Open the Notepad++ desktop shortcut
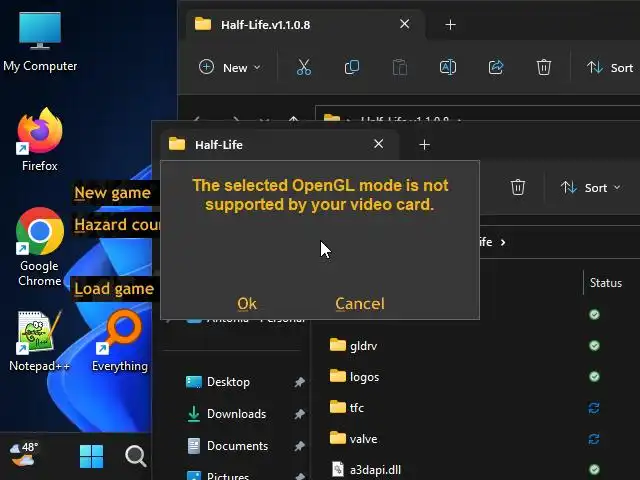The image size is (640, 480). 39,341
